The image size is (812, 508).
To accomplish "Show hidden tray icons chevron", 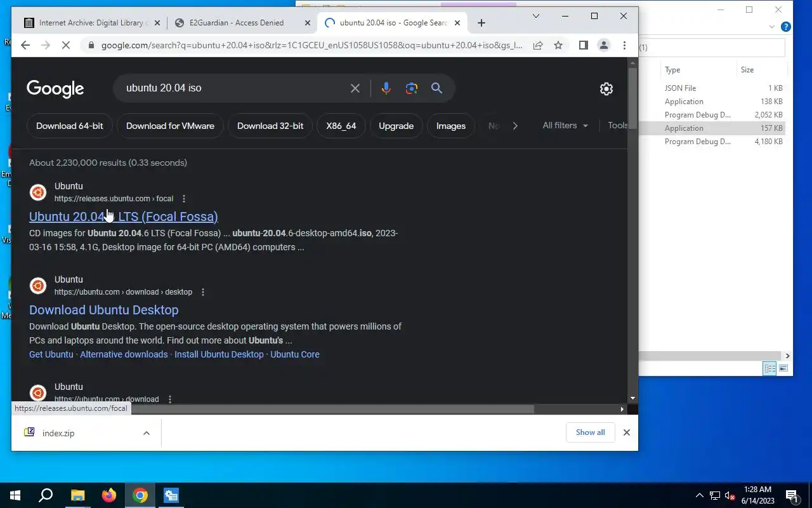I will click(x=700, y=495).
